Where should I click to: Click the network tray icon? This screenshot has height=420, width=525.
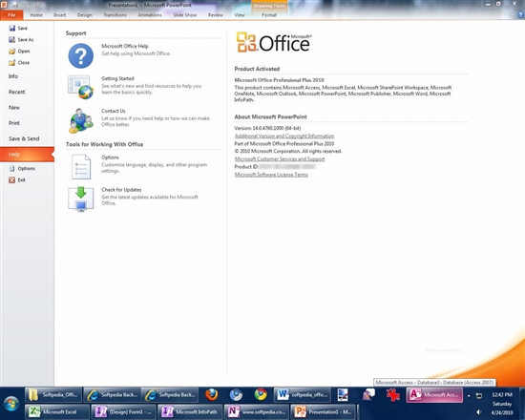pyautogui.click(x=479, y=395)
